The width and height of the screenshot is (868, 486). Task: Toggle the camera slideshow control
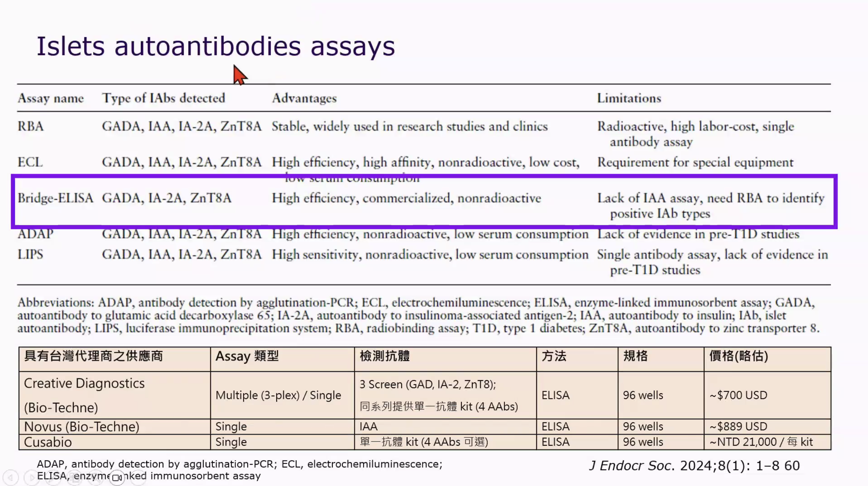(x=117, y=477)
